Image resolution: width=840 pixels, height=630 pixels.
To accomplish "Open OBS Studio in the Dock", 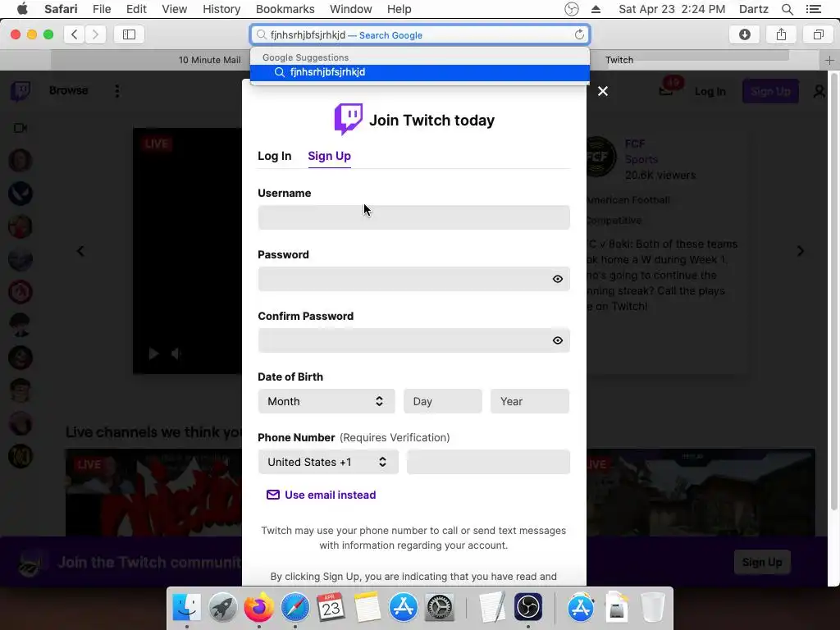I will tap(528, 608).
